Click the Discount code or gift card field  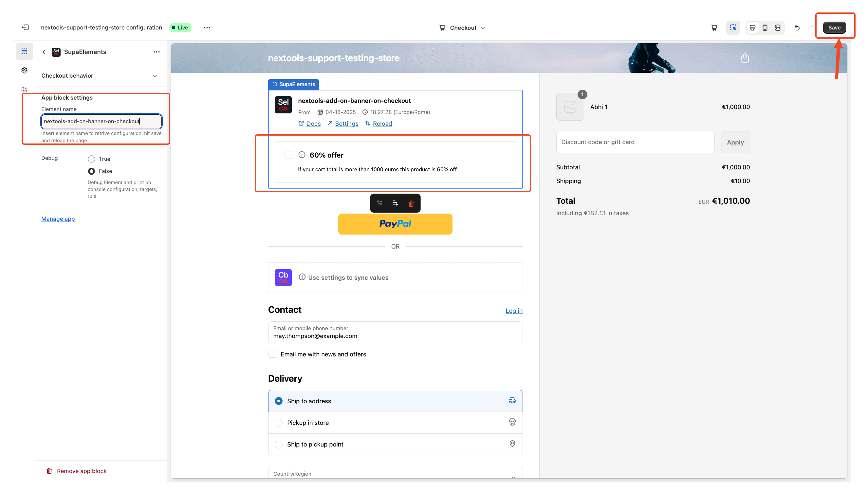pos(635,142)
